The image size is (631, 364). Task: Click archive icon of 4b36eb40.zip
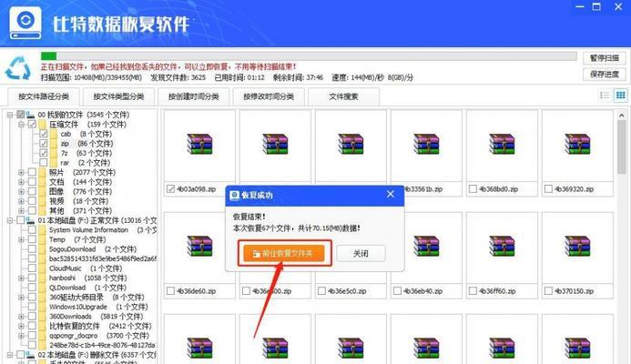(x=426, y=246)
